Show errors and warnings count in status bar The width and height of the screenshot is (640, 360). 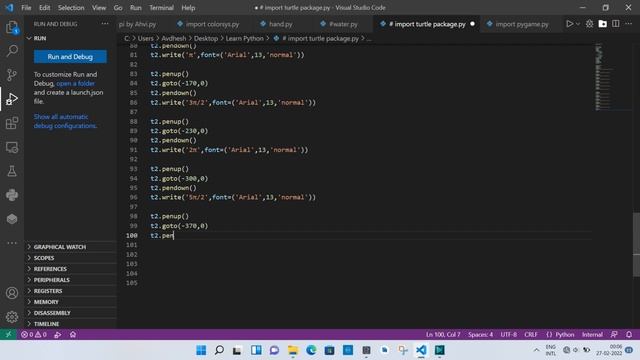(34, 334)
